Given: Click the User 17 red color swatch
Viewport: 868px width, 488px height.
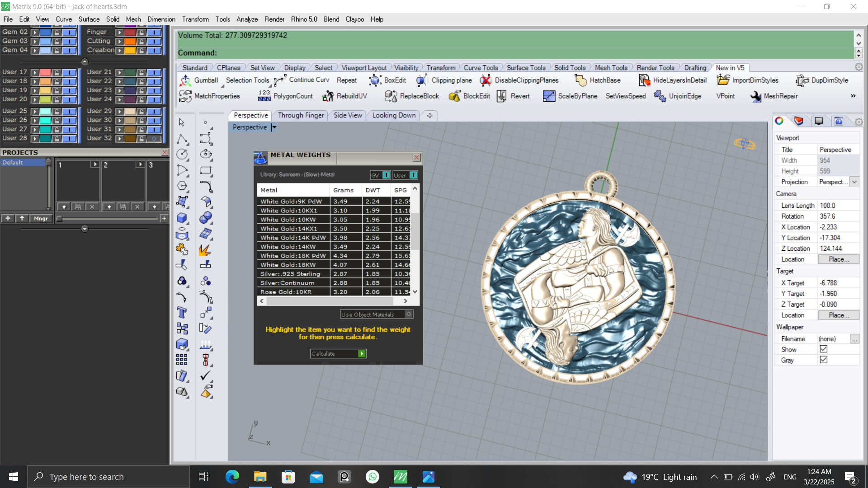Looking at the screenshot, I should pyautogui.click(x=45, y=72).
